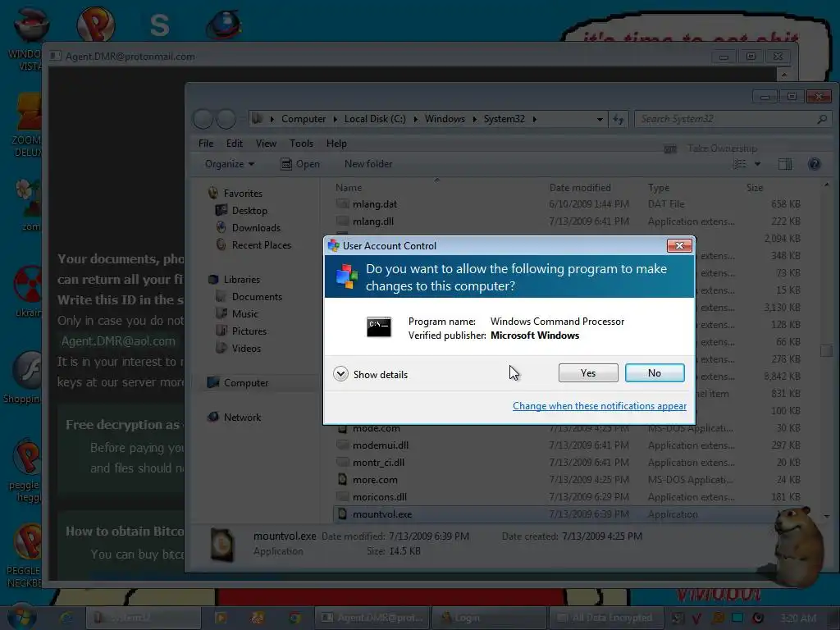Screen dimensions: 840x630
Task: Open the Help menu in Explorer
Action: (x=336, y=144)
